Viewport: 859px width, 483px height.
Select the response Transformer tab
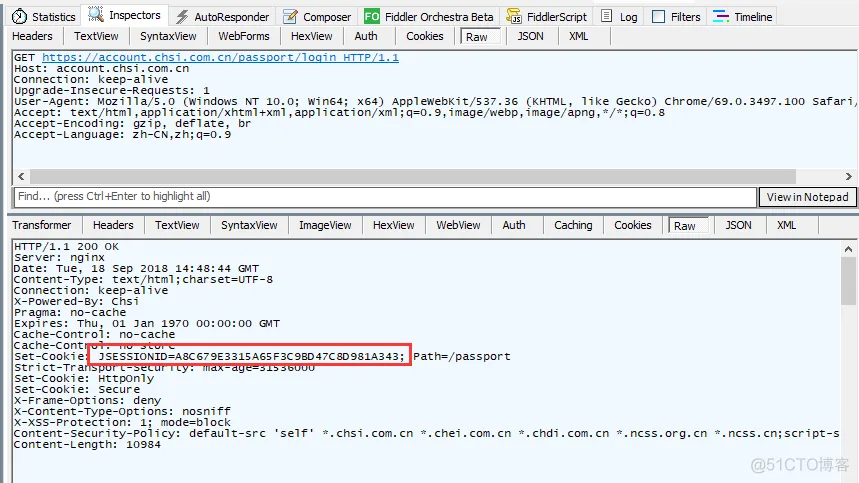(42, 225)
